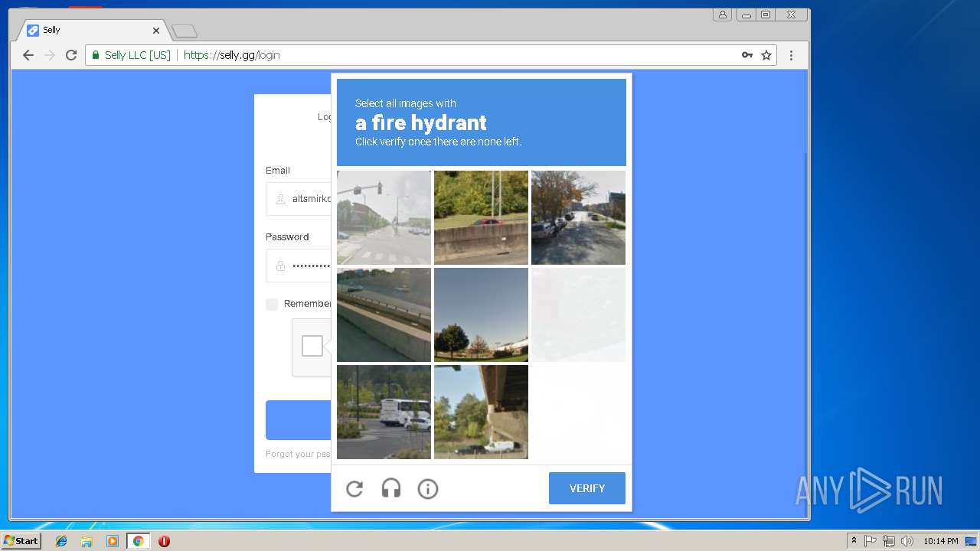980x551 pixels.
Task: Click the blue login button
Action: (x=299, y=420)
